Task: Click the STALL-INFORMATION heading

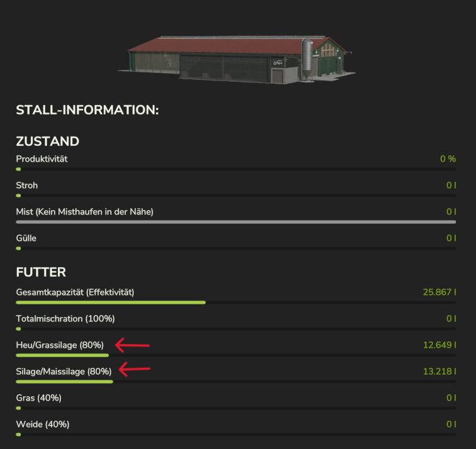Action: (87, 109)
